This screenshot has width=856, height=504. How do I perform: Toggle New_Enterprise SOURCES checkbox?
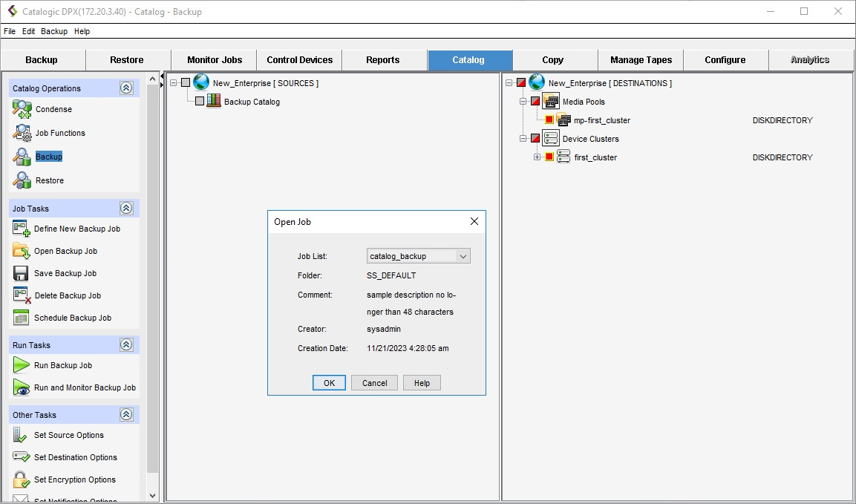186,83
